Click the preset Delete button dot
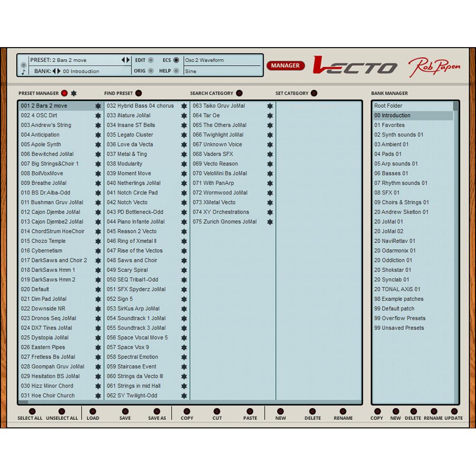This screenshot has width=476, height=476. point(312,411)
